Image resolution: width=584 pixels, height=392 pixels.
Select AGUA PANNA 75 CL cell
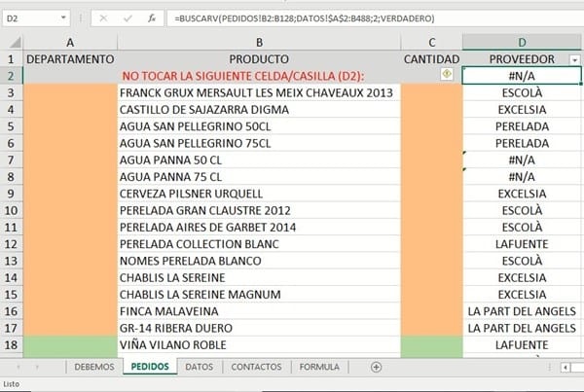[x=259, y=177]
